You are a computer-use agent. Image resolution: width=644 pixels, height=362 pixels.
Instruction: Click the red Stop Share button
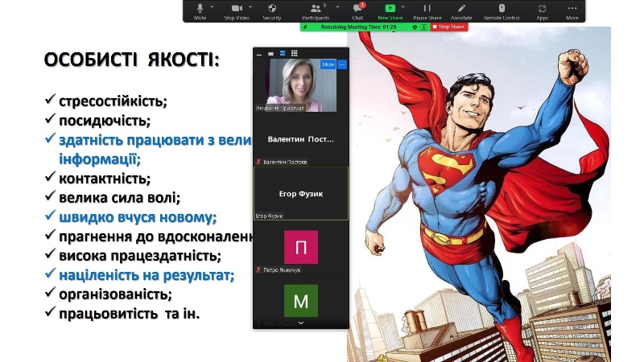click(448, 27)
